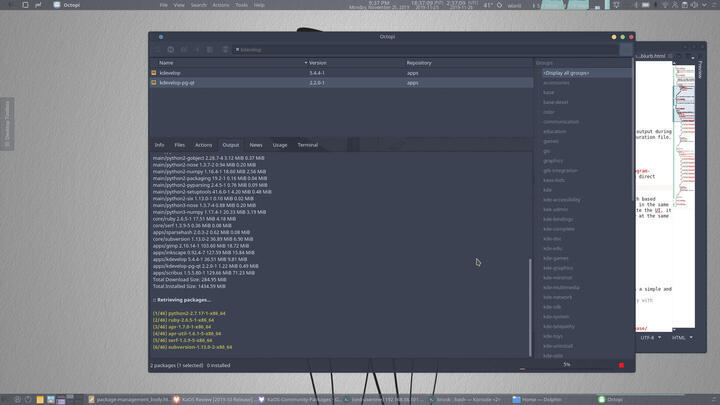Select kde-multimedia group
This screenshot has height=405, width=720.
[x=561, y=287]
